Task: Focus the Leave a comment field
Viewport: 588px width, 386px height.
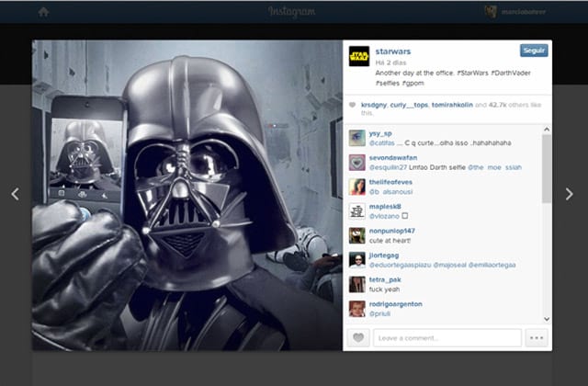Action: (x=447, y=338)
